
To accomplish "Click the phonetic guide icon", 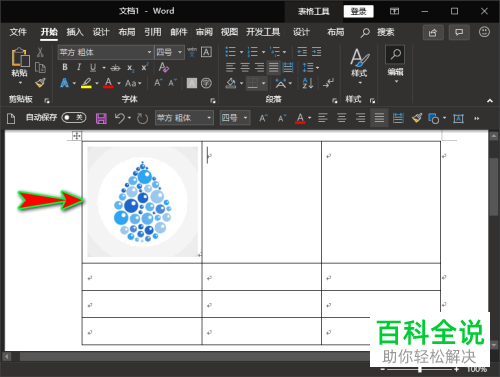I will click(192, 52).
